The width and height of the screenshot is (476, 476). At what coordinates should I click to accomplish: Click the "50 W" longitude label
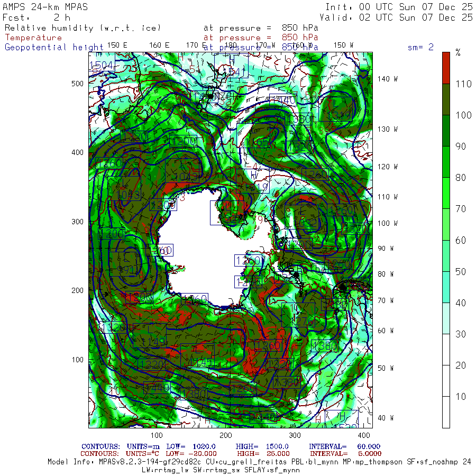(x=386, y=368)
